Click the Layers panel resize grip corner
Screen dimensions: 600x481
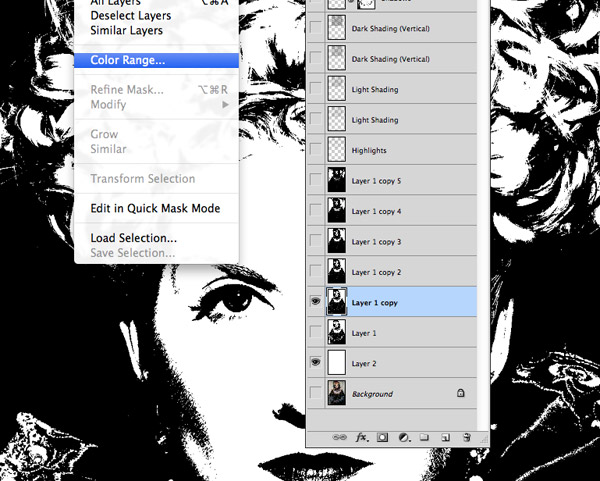(484, 440)
